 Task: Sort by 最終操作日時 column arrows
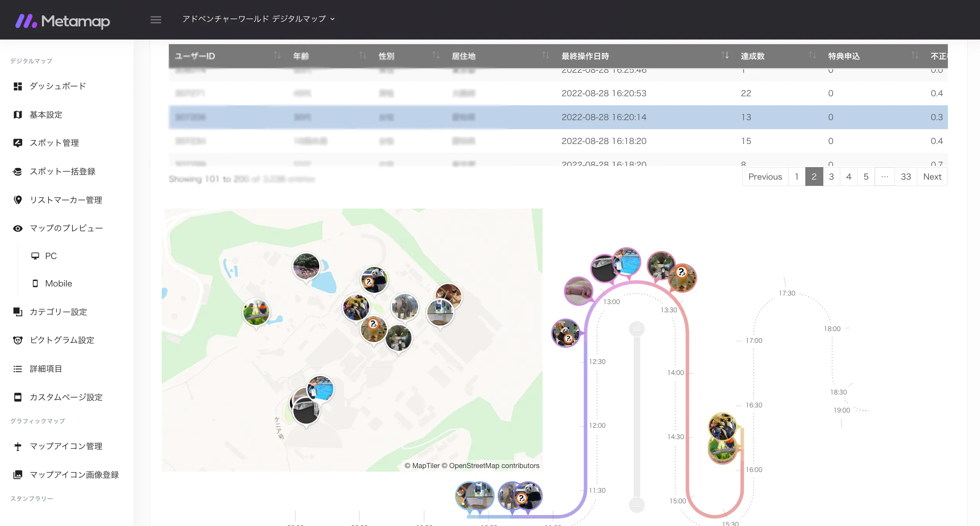(x=725, y=56)
